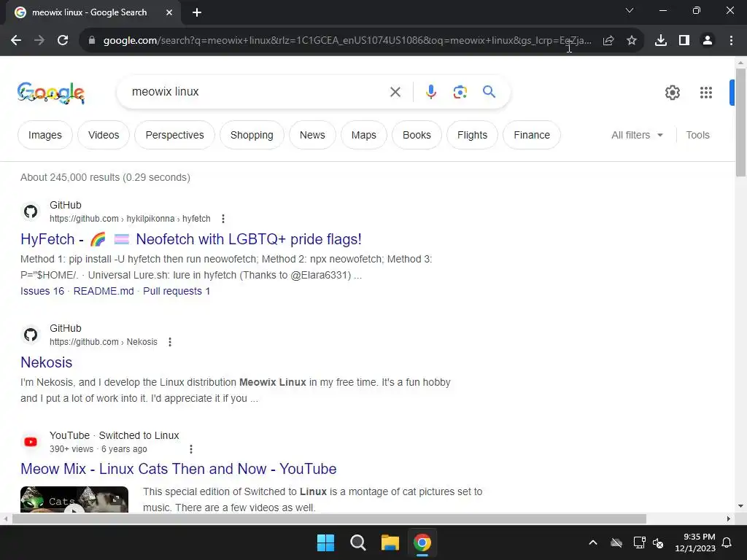The height and width of the screenshot is (560, 747).
Task: View site information lock icon
Action: (92, 41)
